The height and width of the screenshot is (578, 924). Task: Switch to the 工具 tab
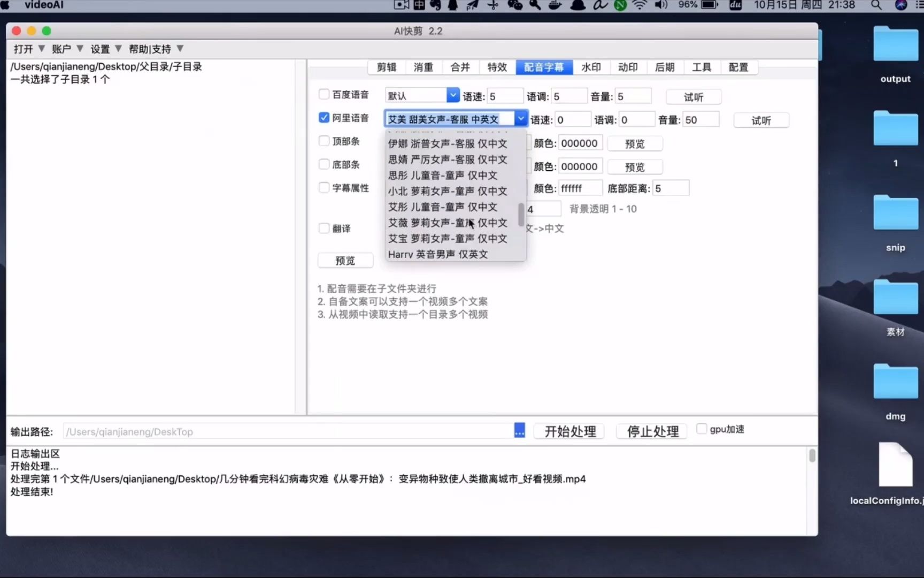click(x=702, y=67)
